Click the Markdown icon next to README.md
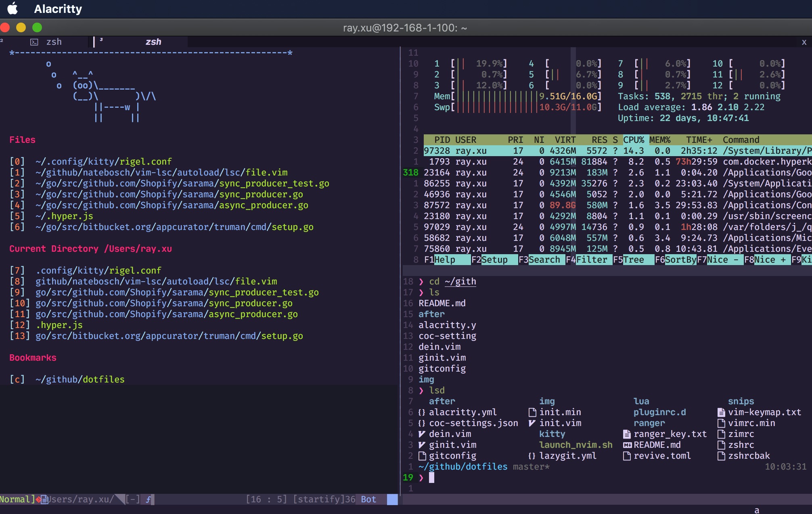 pyautogui.click(x=627, y=445)
